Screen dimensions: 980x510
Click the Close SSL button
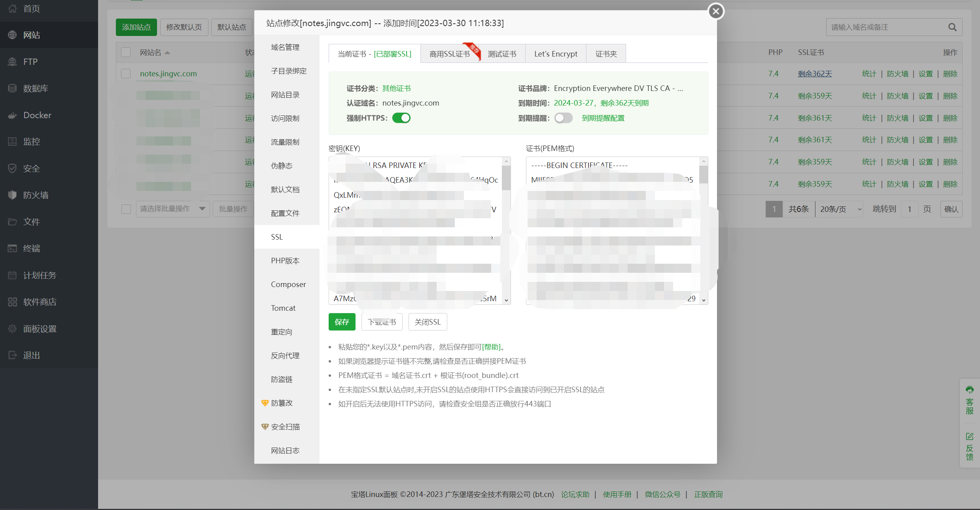click(428, 322)
